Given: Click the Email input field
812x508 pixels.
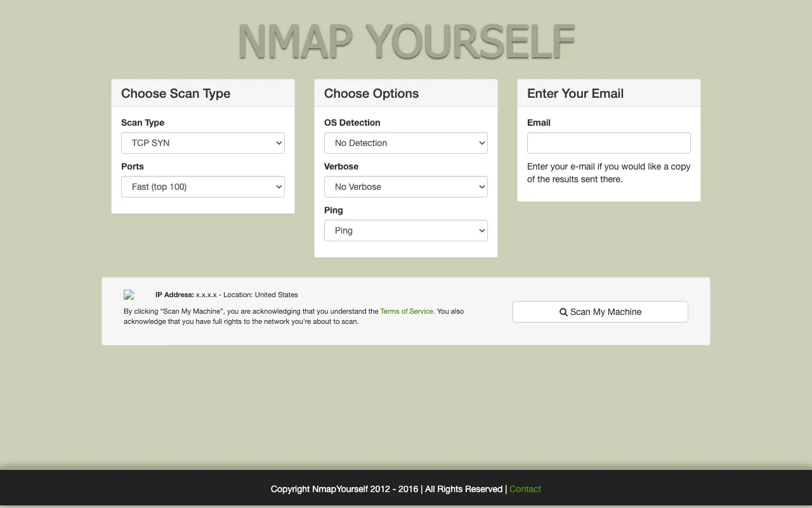Looking at the screenshot, I should pos(609,143).
